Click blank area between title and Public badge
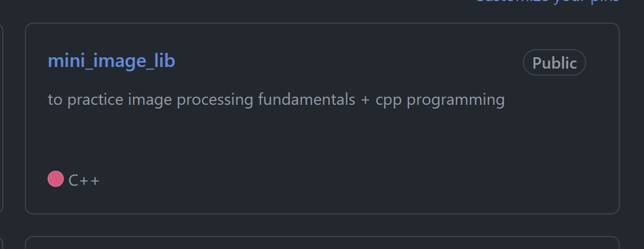The image size is (644, 249). [349, 62]
